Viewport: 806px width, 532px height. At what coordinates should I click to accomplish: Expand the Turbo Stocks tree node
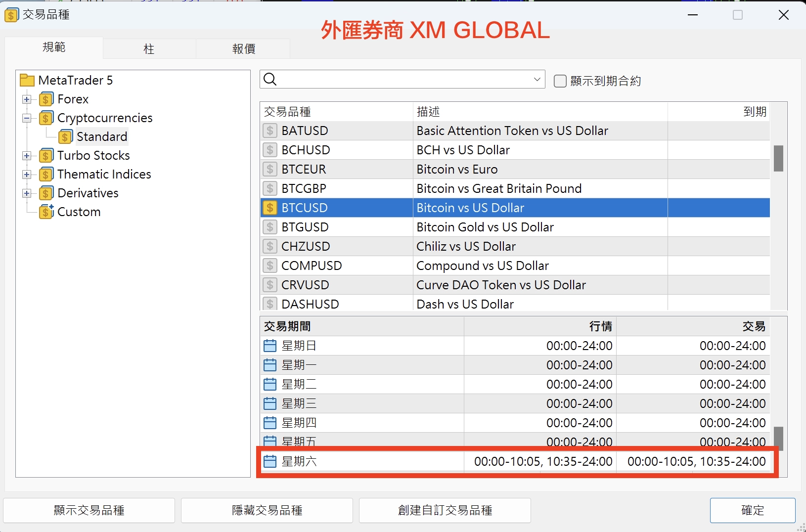[27, 156]
